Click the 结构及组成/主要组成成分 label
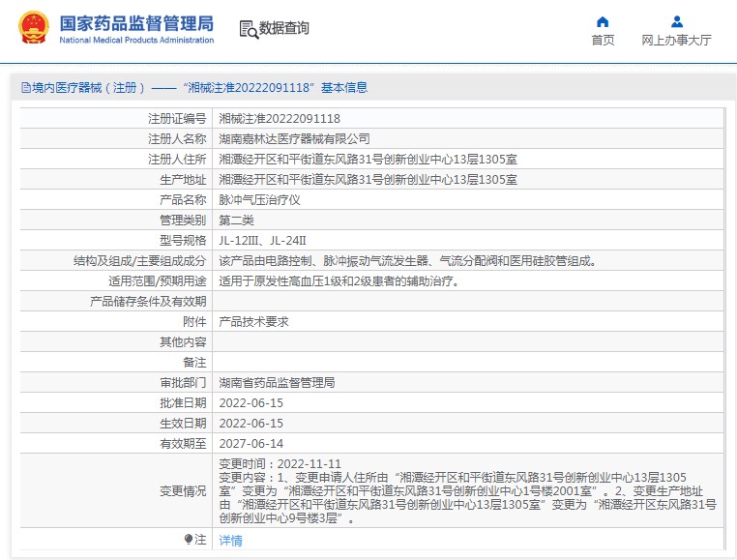737x560 pixels. (139, 260)
